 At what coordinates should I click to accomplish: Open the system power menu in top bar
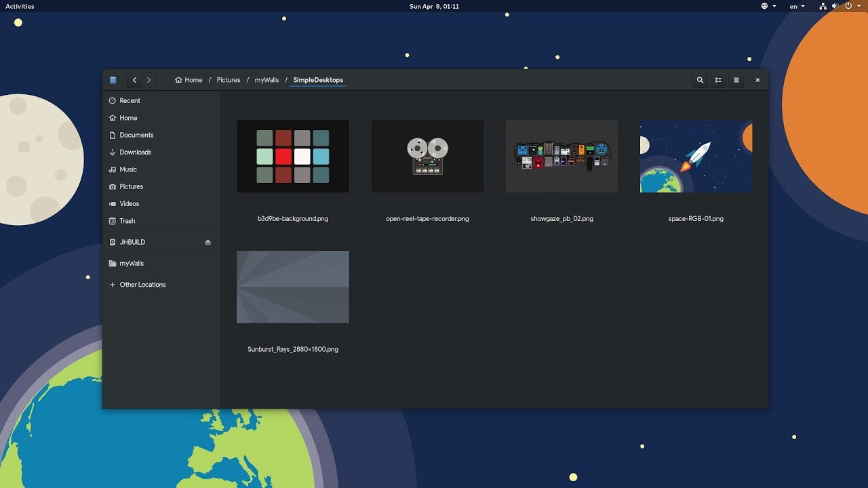coord(852,6)
